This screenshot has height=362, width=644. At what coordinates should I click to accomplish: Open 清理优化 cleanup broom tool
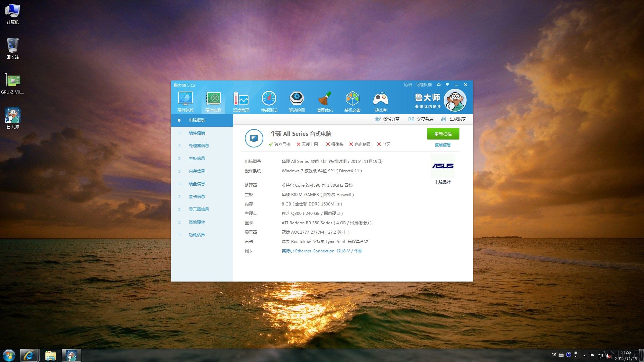325,102
